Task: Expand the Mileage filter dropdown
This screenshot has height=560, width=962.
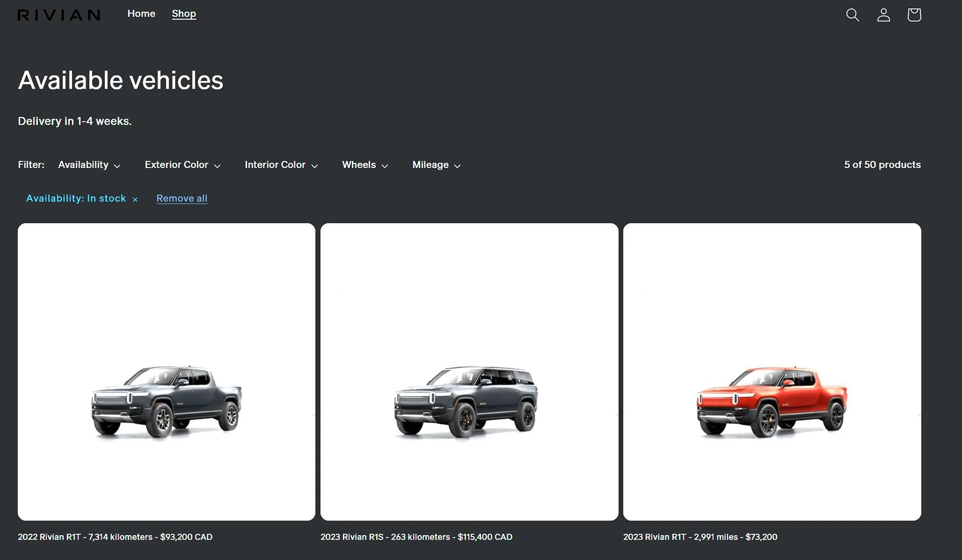Action: pyautogui.click(x=436, y=165)
